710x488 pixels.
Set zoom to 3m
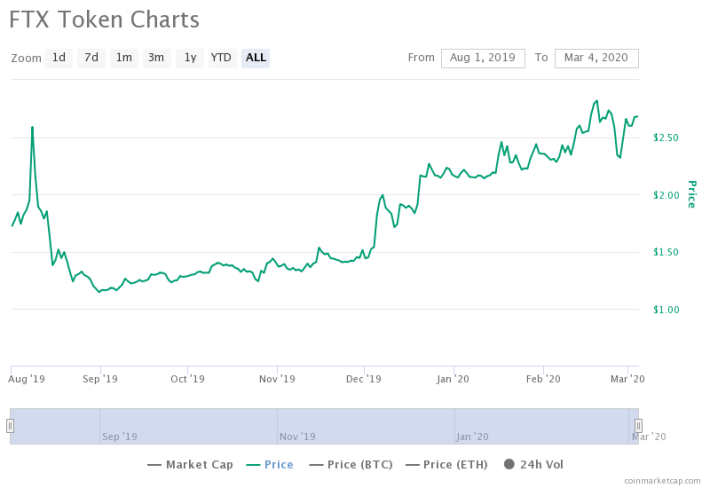(157, 58)
